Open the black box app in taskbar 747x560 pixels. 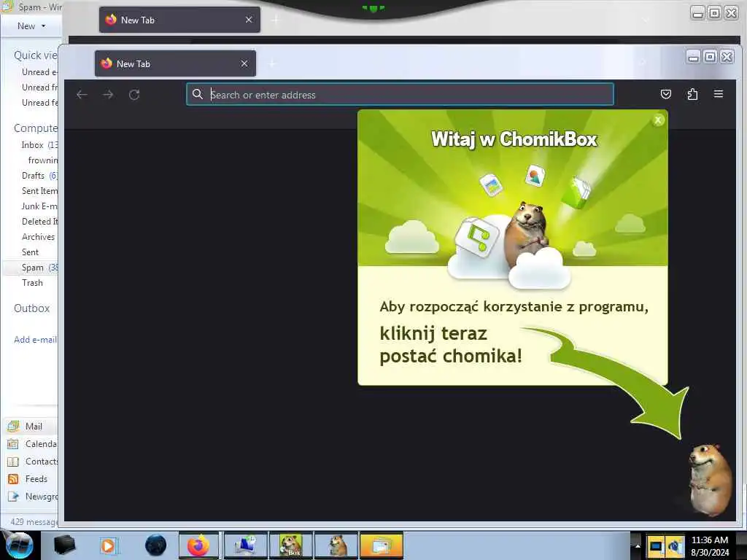coord(64,545)
